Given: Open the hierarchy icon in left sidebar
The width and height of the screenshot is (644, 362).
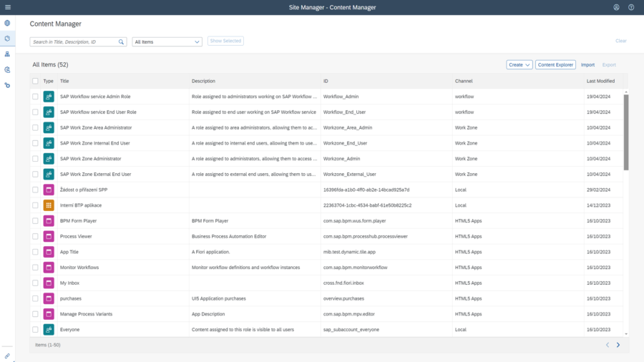Looking at the screenshot, I should 7,54.
